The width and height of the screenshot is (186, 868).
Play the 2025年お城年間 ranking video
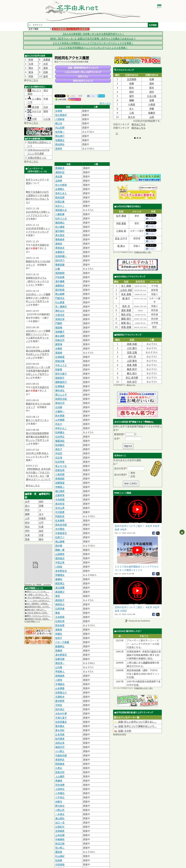coord(137,550)
